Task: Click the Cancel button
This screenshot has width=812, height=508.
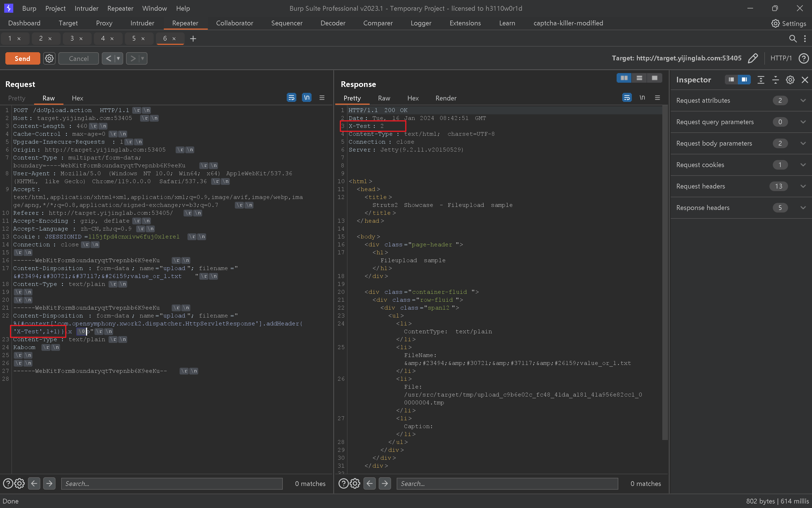Action: coord(78,58)
